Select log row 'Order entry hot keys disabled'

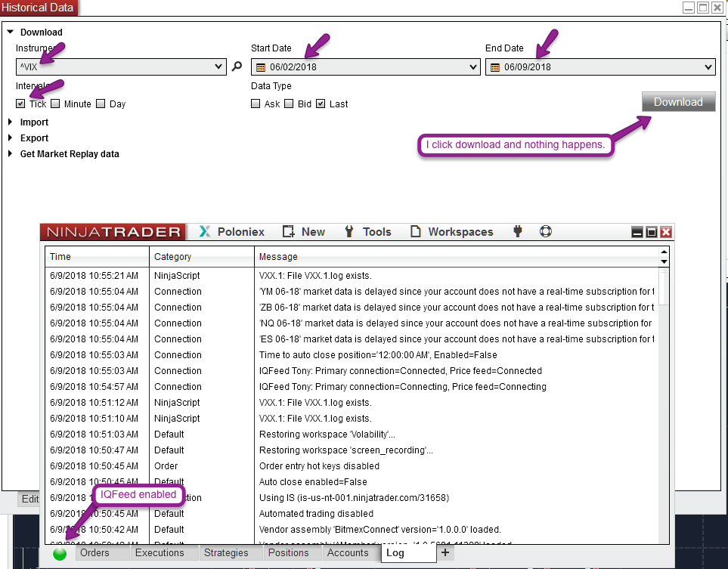(x=352, y=466)
